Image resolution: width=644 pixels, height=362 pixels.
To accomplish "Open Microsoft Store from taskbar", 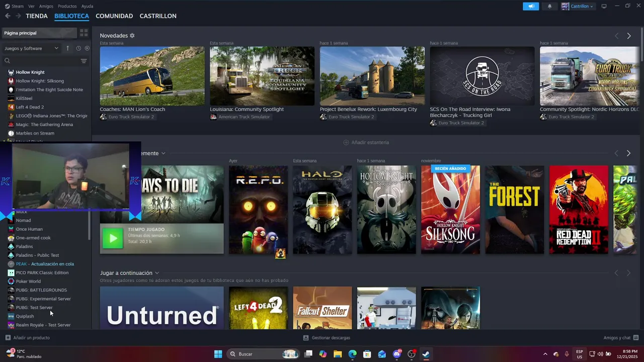I will (367, 354).
